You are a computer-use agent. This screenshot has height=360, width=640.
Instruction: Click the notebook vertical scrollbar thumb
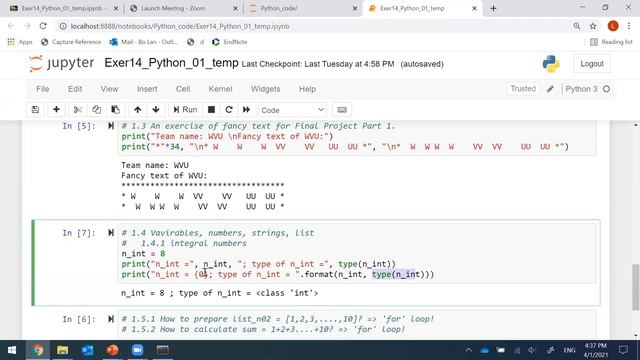tap(636, 287)
